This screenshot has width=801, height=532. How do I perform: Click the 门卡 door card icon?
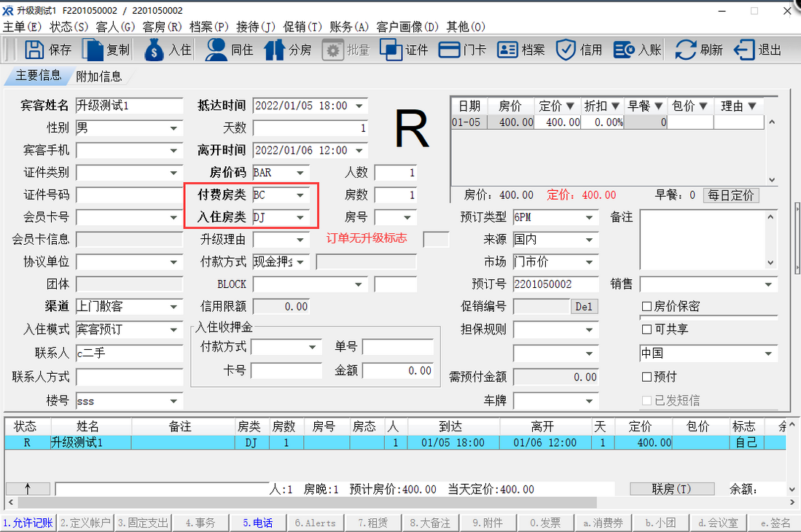point(449,50)
